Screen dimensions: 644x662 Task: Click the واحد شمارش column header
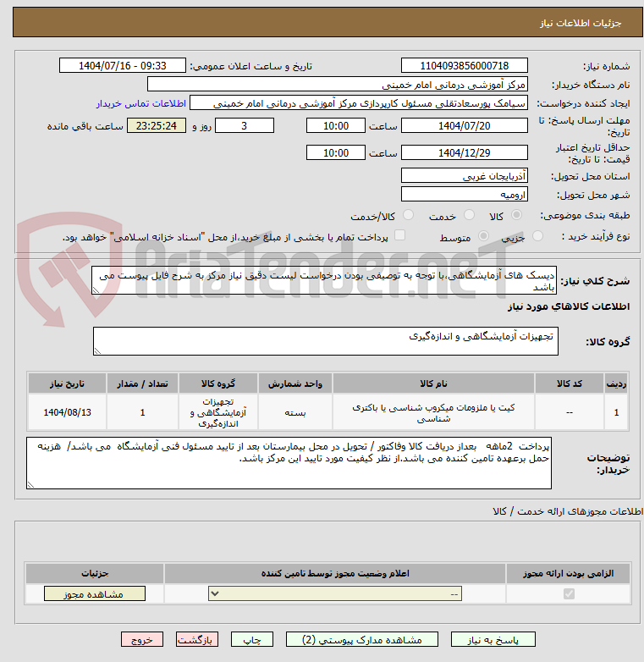pos(295,383)
